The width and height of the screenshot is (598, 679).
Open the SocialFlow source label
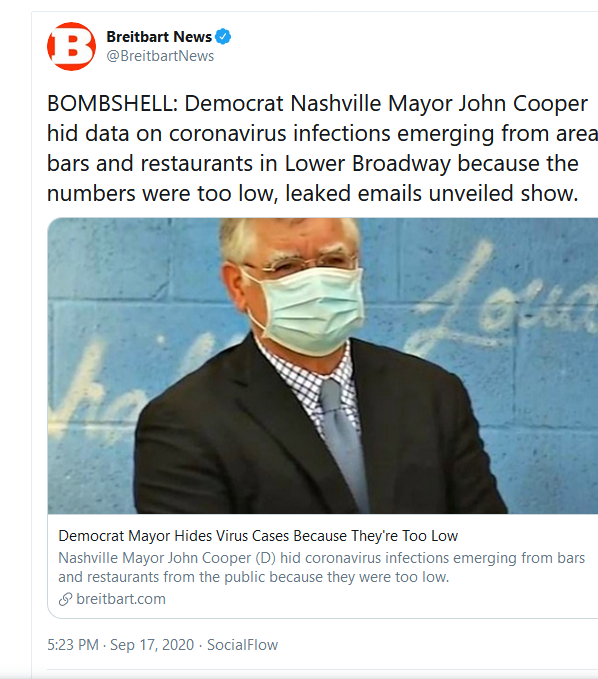tap(242, 645)
